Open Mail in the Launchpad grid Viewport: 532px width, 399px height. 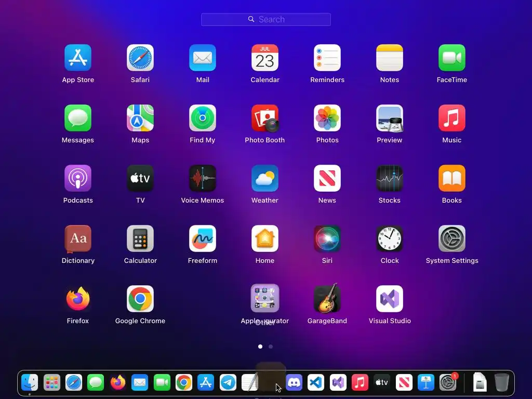tap(203, 58)
